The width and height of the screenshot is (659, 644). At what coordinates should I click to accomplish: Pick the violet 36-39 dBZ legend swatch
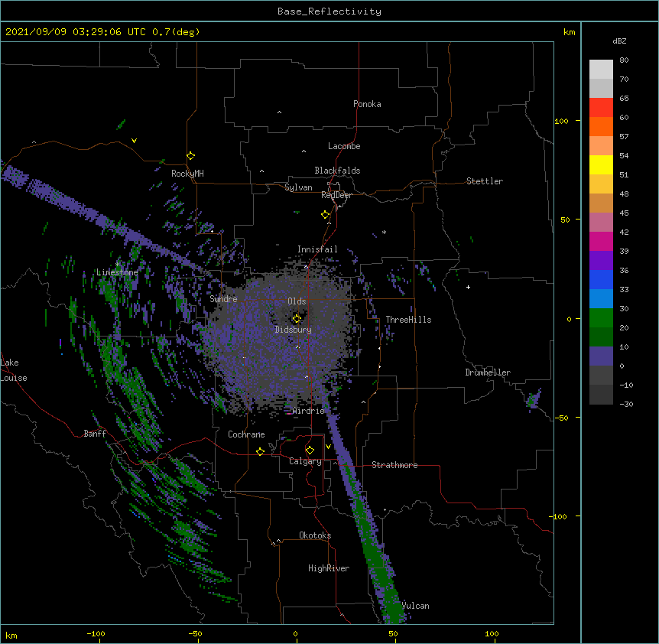601,261
